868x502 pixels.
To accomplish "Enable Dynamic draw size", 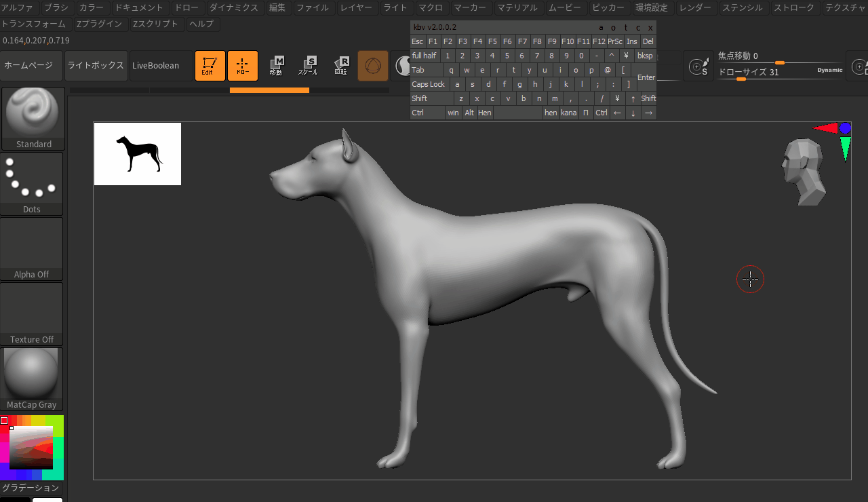I will [x=831, y=71].
